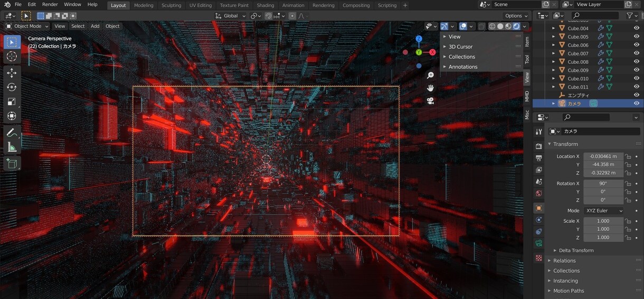Open the File menu
Viewport: 644px width, 299px height.
tap(18, 5)
